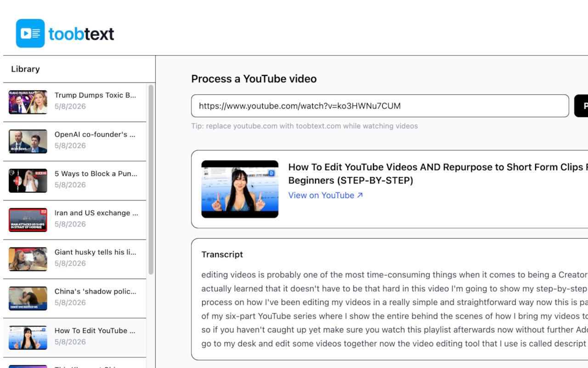Click the Iran and US exchange ... thumbnail

tap(28, 220)
